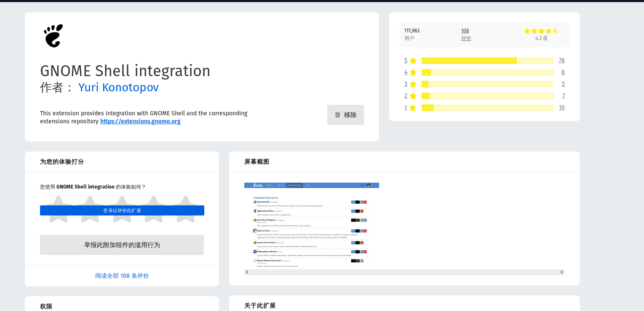Click the GNOME Shell integration title
Image resolution: width=644 pixels, height=311 pixels.
coord(125,71)
